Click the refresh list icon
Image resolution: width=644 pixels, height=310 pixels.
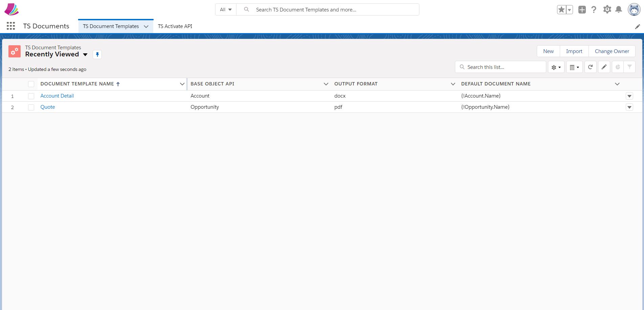590,67
